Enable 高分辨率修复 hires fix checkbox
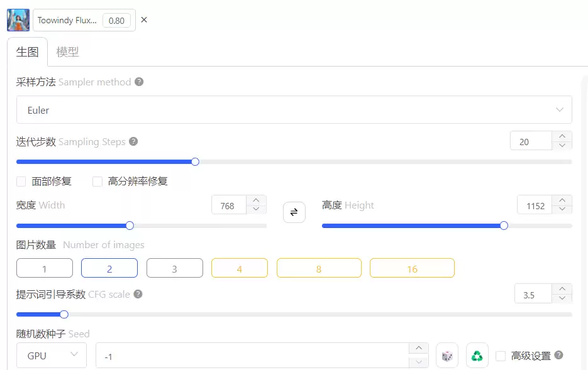The height and width of the screenshot is (370, 588). (x=97, y=182)
